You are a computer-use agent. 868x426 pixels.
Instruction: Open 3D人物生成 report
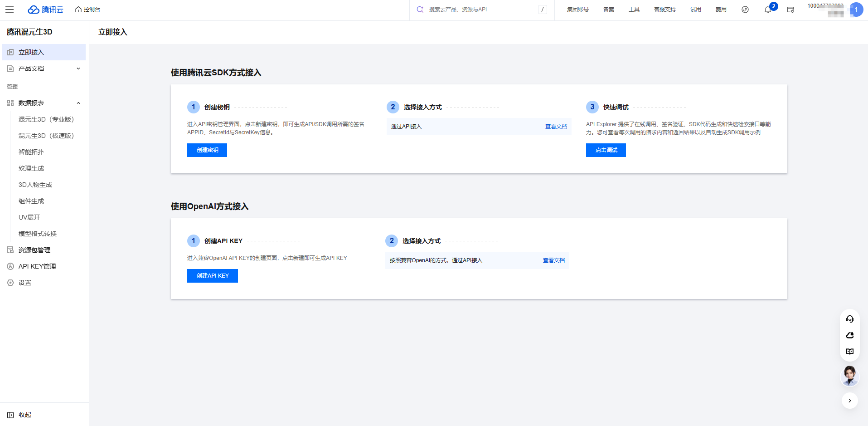coord(35,185)
